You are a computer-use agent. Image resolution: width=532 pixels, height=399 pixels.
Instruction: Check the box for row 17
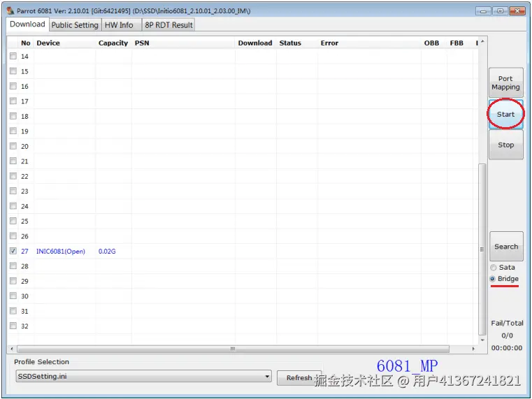point(13,101)
